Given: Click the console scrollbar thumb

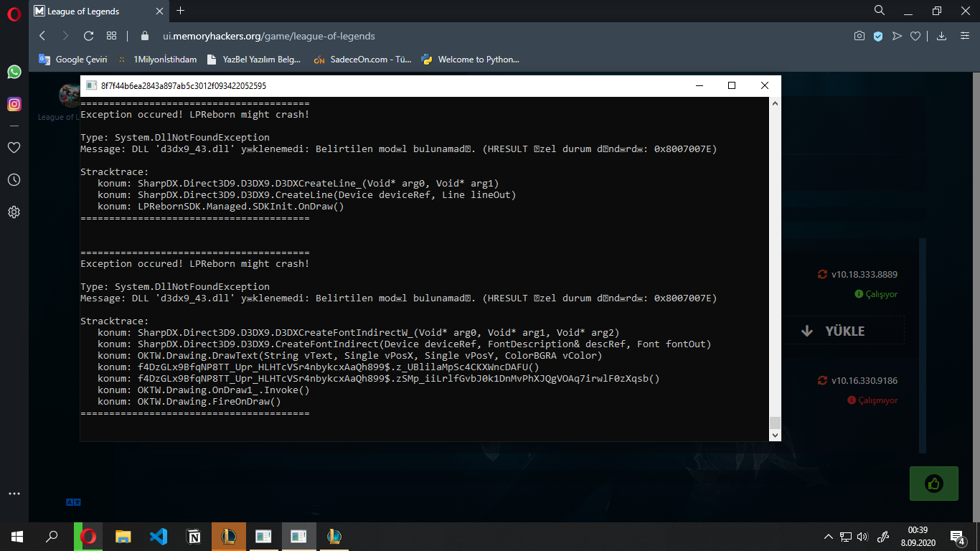Looking at the screenshot, I should pos(775,423).
